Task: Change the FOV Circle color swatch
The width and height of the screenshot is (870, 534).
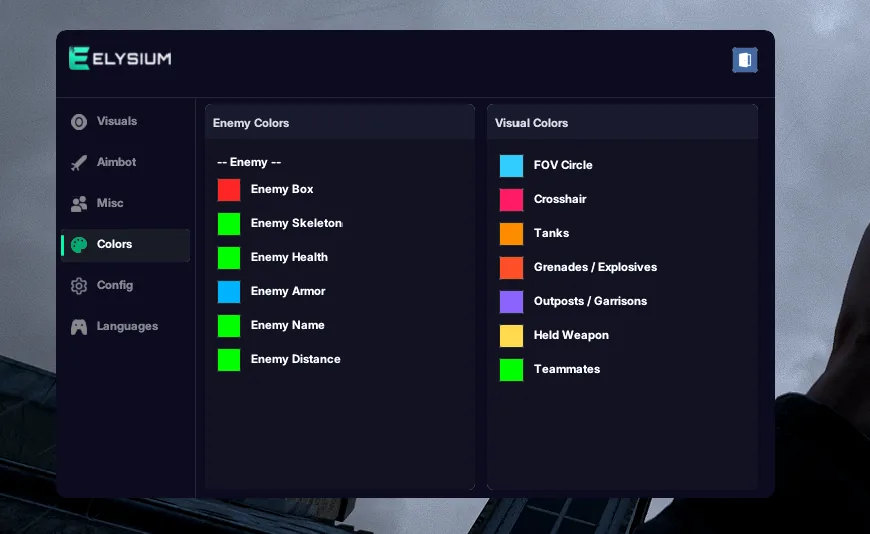Action: (x=511, y=166)
